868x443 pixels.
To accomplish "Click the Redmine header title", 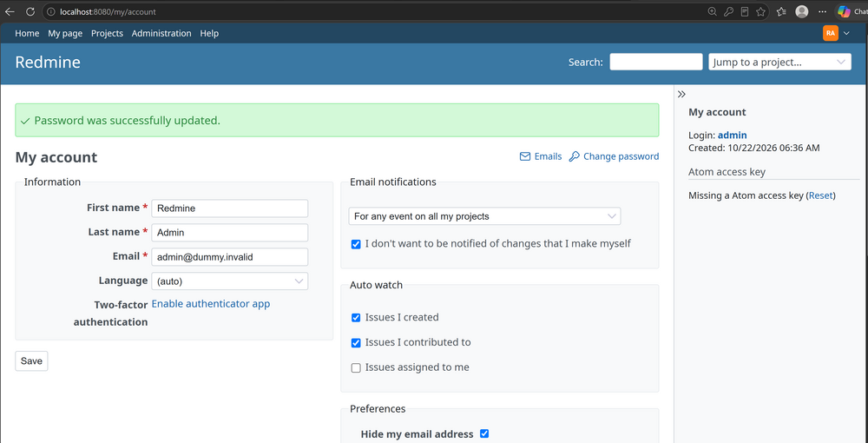I will pyautogui.click(x=48, y=62).
